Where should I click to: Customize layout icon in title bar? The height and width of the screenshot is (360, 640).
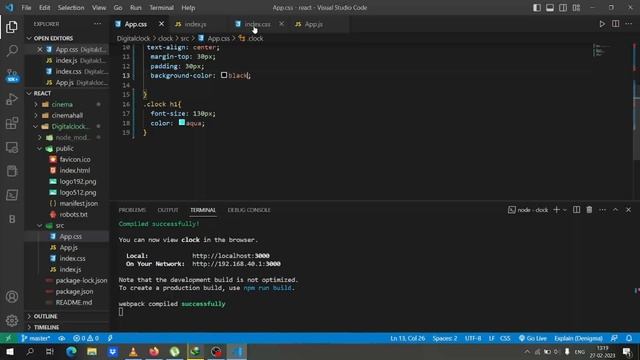576,8
